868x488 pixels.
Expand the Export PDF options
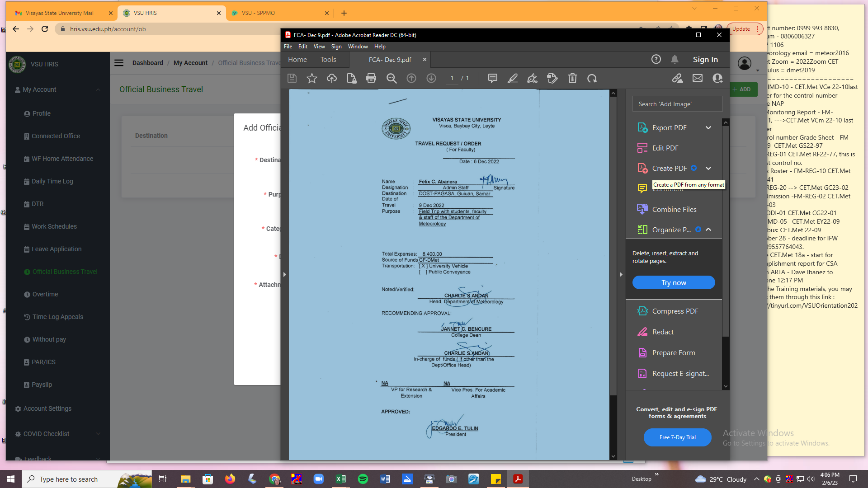pyautogui.click(x=708, y=127)
